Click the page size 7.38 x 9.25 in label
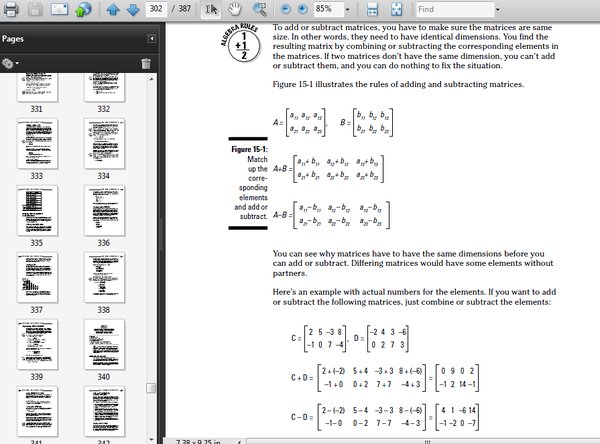 [x=198, y=441]
